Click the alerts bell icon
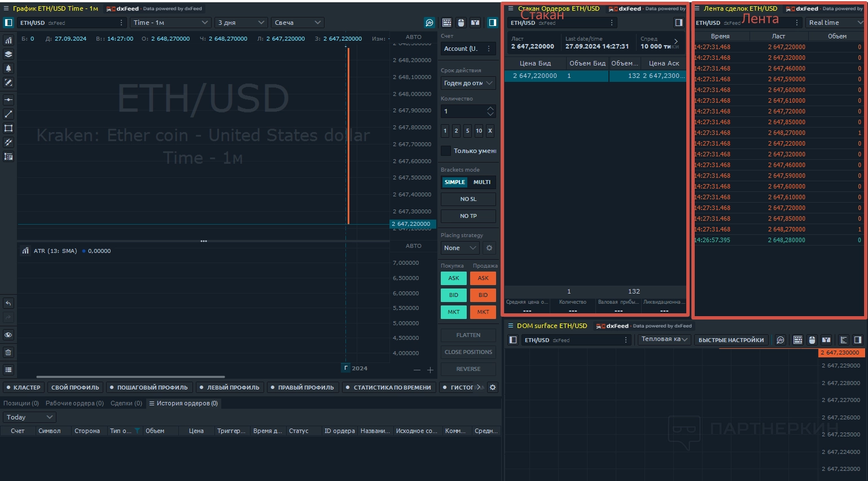The height and width of the screenshot is (481, 868). (x=8, y=68)
